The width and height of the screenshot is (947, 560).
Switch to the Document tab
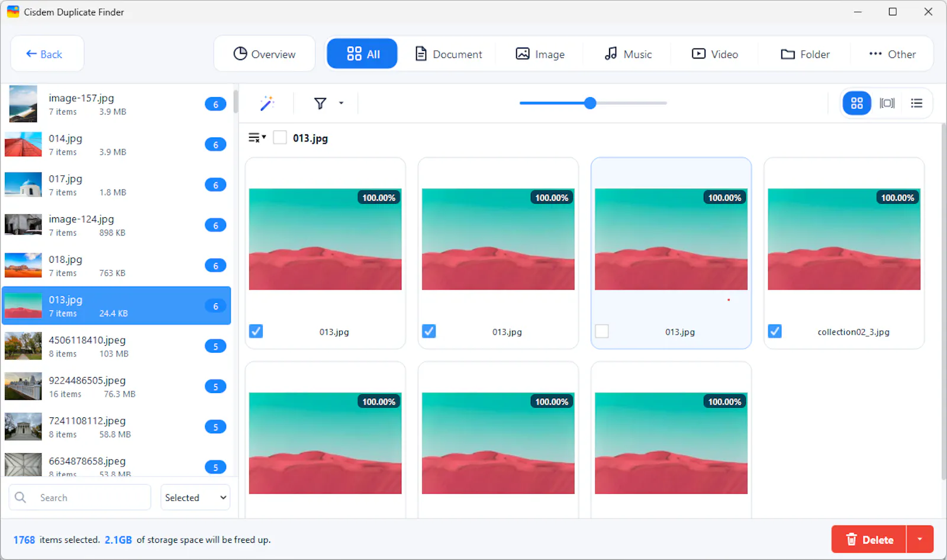449,54
